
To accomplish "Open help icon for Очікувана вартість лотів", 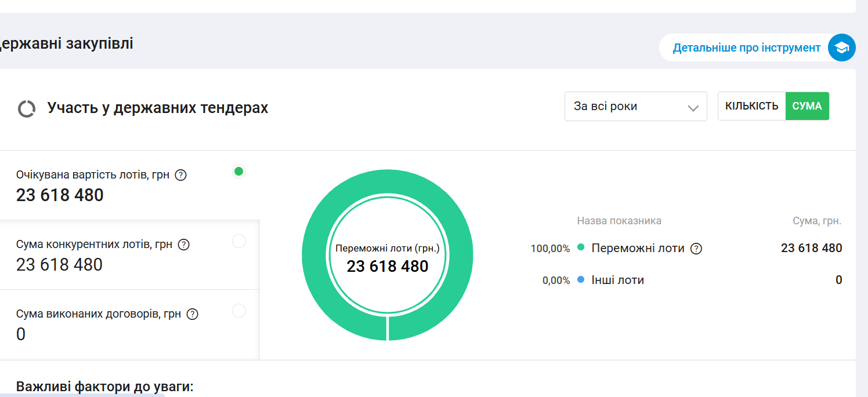I will (180, 175).
